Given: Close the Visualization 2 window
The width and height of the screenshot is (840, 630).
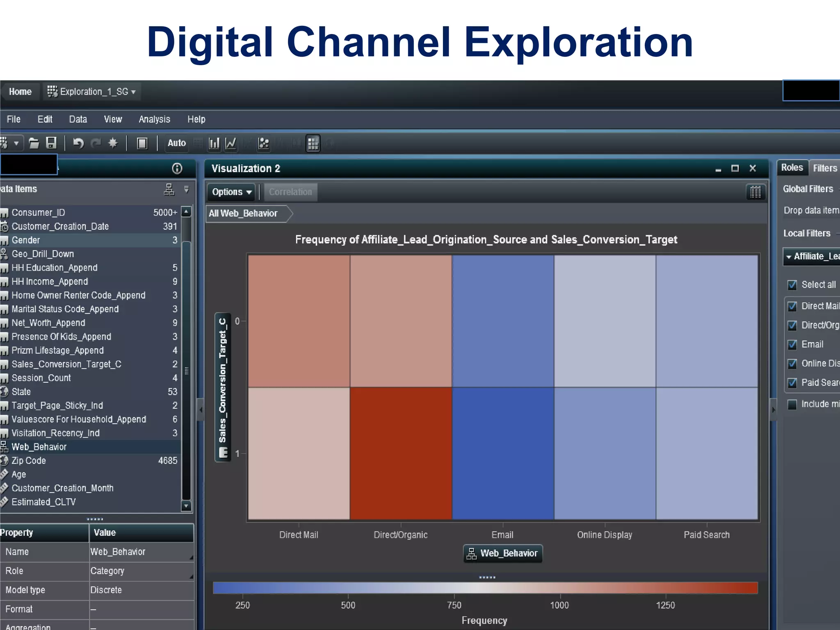Looking at the screenshot, I should (753, 168).
